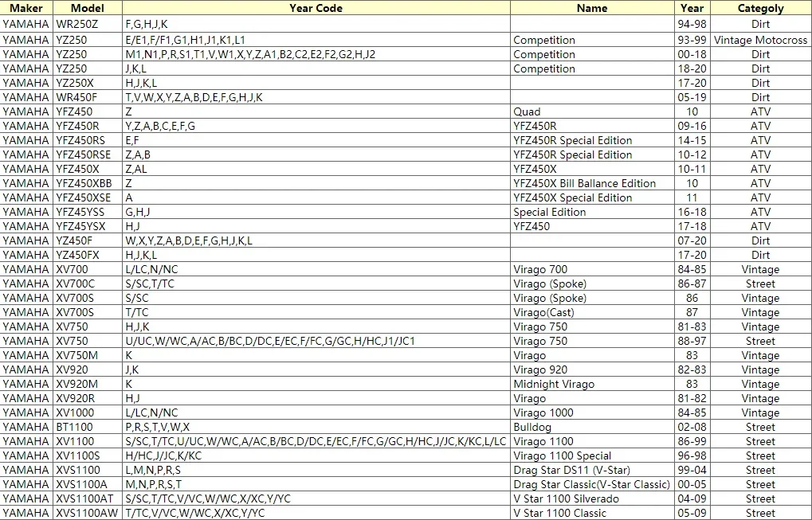Click the Categoly column header
812x520 pixels.
click(760, 8)
